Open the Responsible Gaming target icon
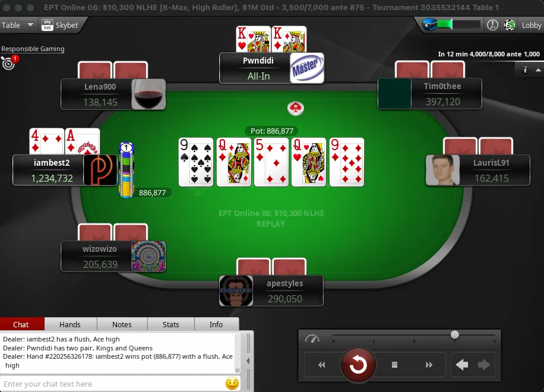Image resolution: width=544 pixels, height=392 pixels. pyautogui.click(x=10, y=62)
